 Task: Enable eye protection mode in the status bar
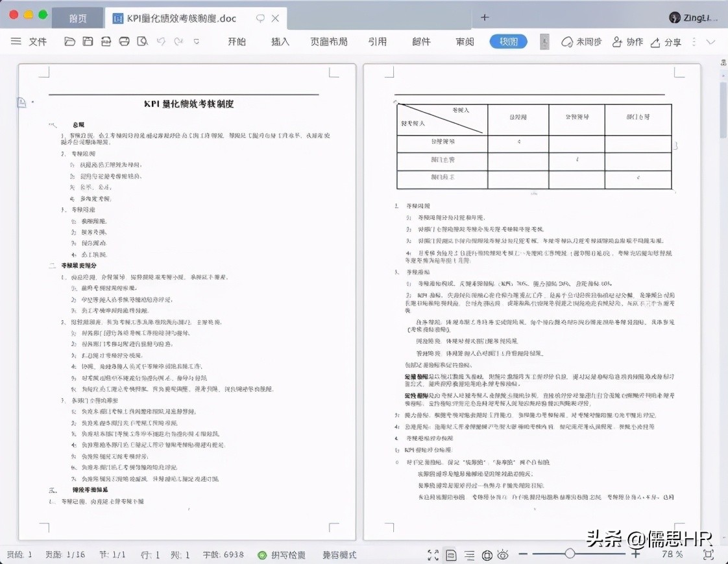[504, 555]
